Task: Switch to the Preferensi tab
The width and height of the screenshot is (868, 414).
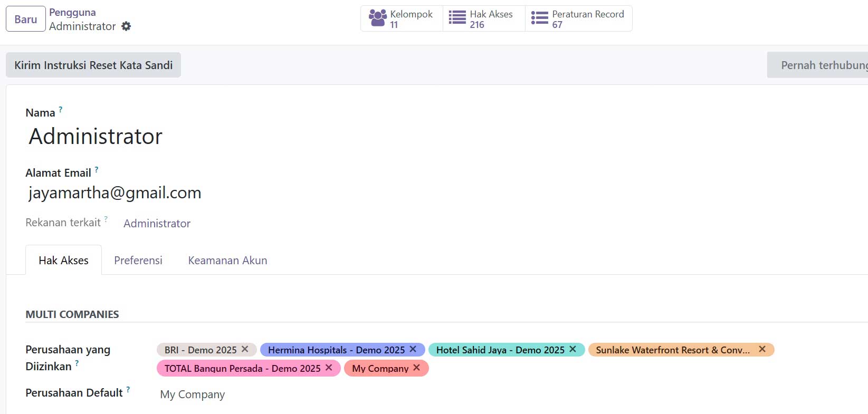Action: pyautogui.click(x=138, y=261)
